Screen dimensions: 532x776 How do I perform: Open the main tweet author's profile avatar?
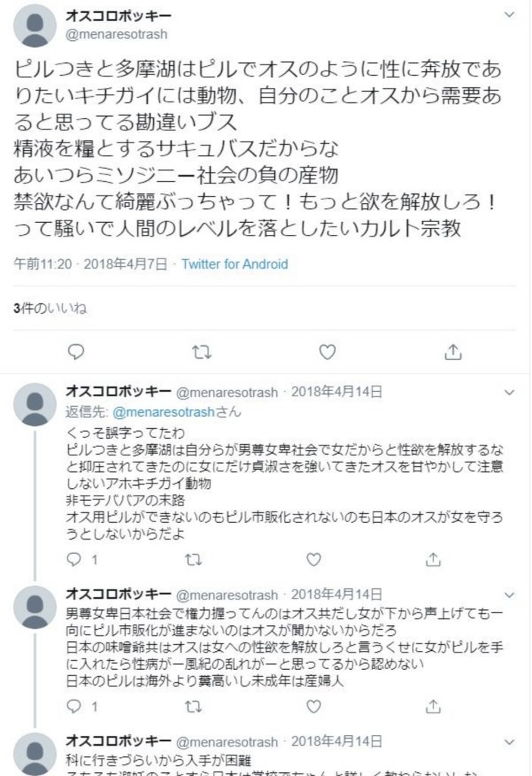35,27
